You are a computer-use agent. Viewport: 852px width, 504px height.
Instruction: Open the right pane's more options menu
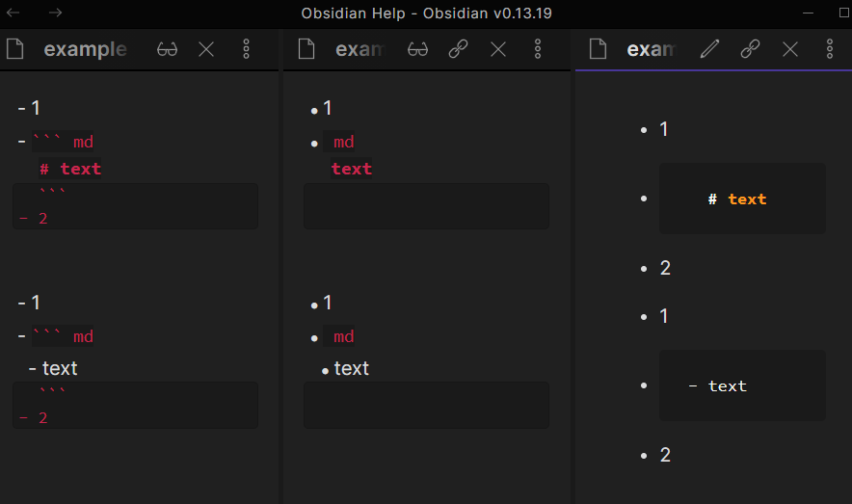pyautogui.click(x=830, y=49)
